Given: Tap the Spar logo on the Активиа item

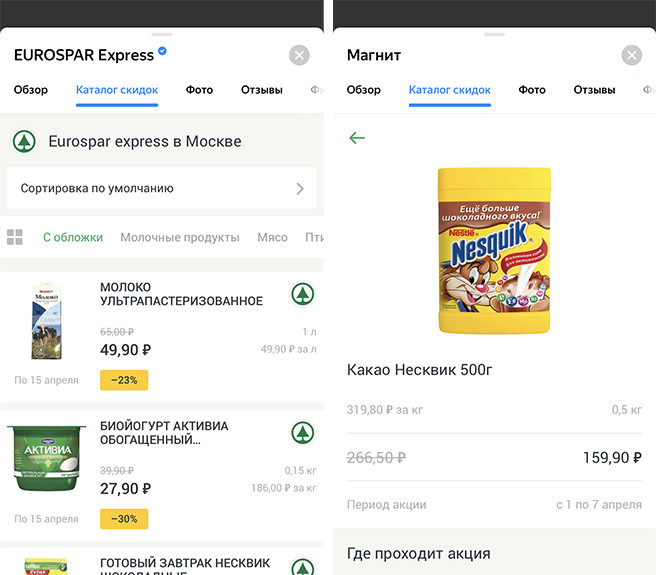Looking at the screenshot, I should point(302,433).
